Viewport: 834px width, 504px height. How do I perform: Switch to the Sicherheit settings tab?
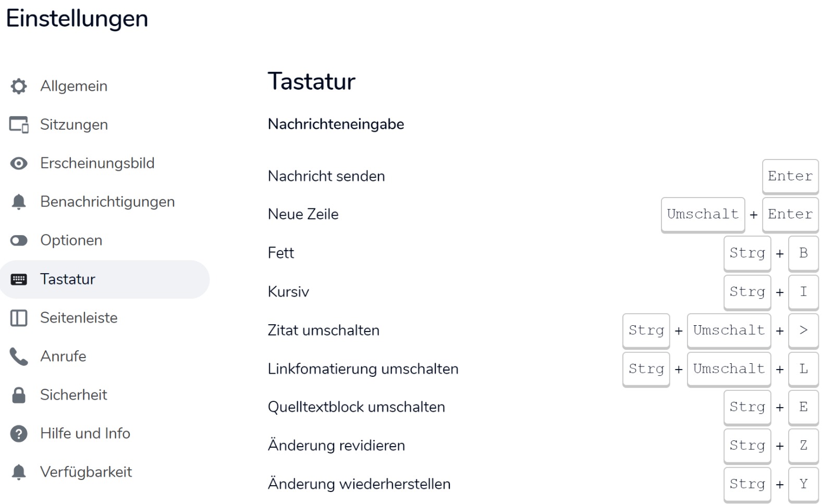pyautogui.click(x=73, y=395)
